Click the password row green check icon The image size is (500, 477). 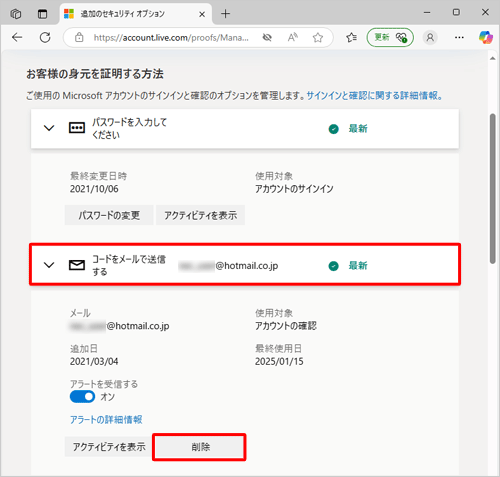(333, 129)
